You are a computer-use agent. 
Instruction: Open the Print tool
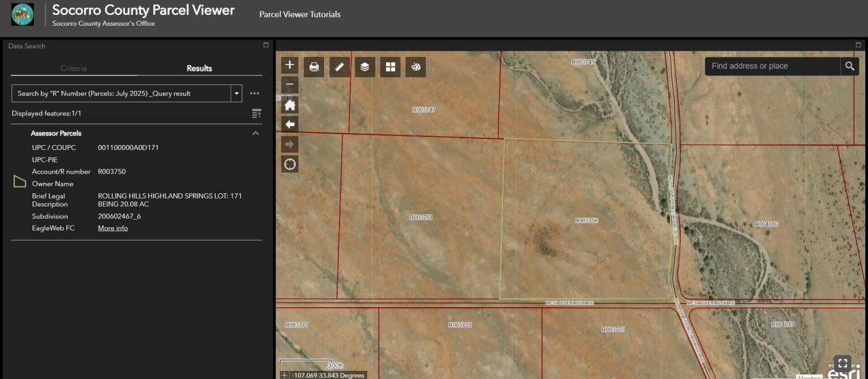314,66
